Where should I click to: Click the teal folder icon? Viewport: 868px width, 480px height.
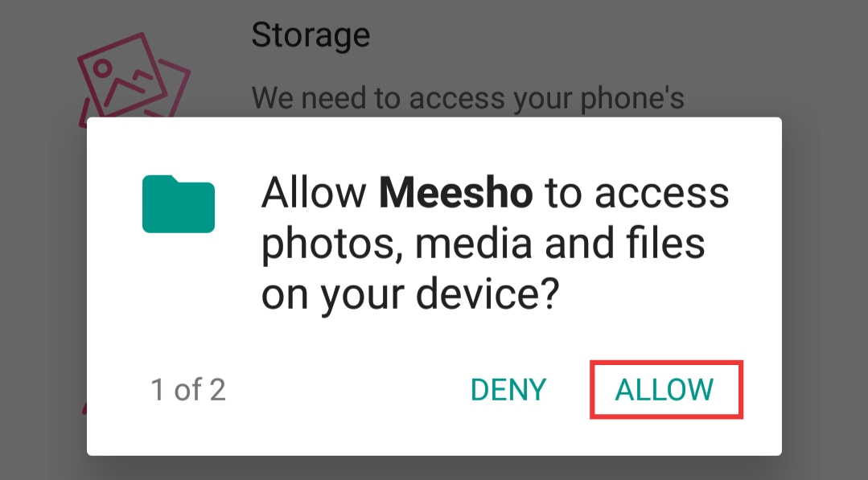click(x=179, y=204)
